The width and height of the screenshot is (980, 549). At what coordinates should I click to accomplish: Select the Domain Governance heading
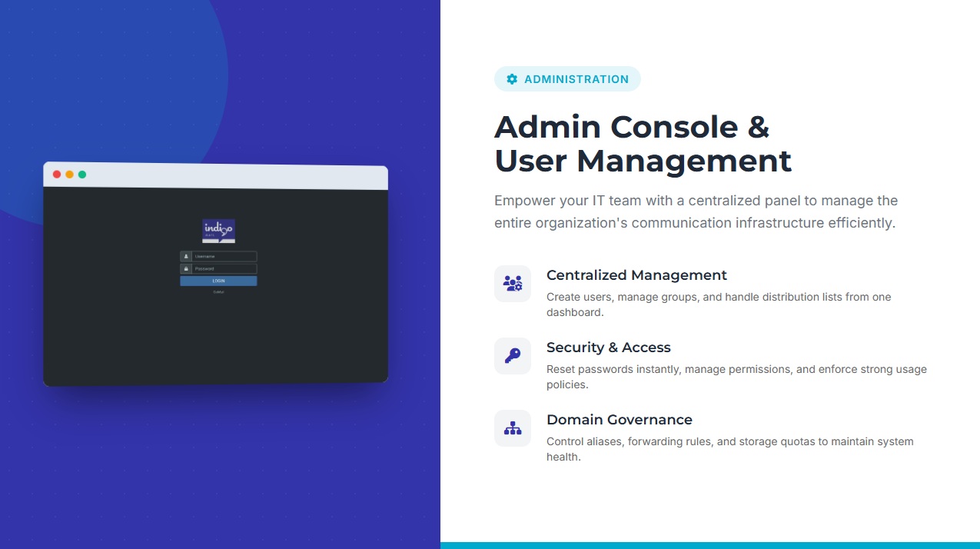click(619, 420)
